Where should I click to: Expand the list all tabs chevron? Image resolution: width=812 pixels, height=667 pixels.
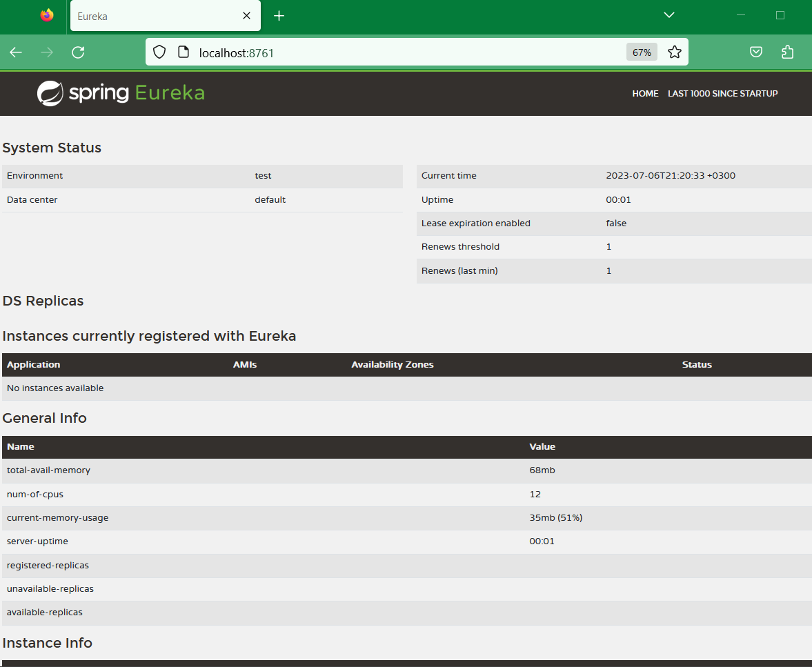[669, 15]
